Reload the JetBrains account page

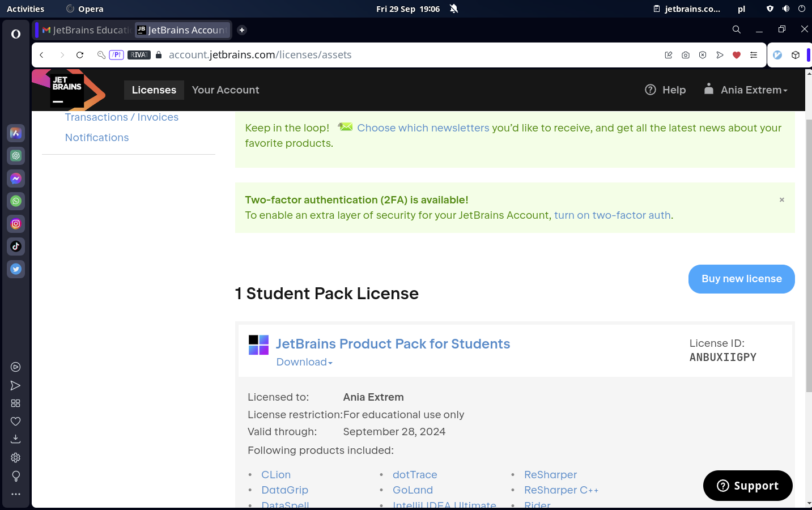click(x=80, y=55)
